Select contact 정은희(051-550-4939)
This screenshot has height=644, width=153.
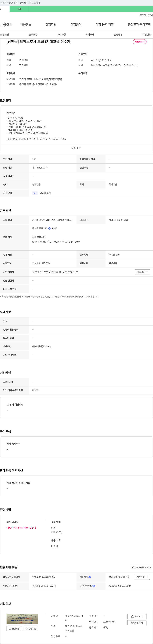pos(44,586)
